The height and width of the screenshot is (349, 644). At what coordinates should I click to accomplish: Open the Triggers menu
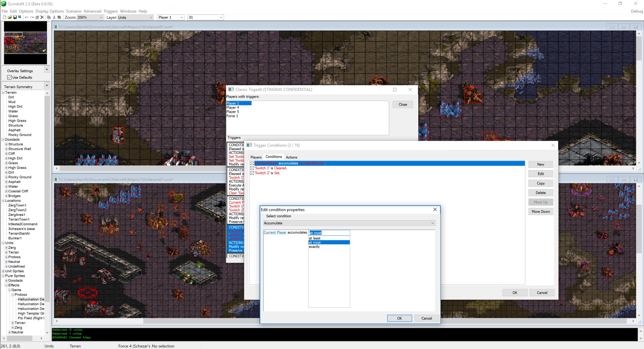(110, 11)
